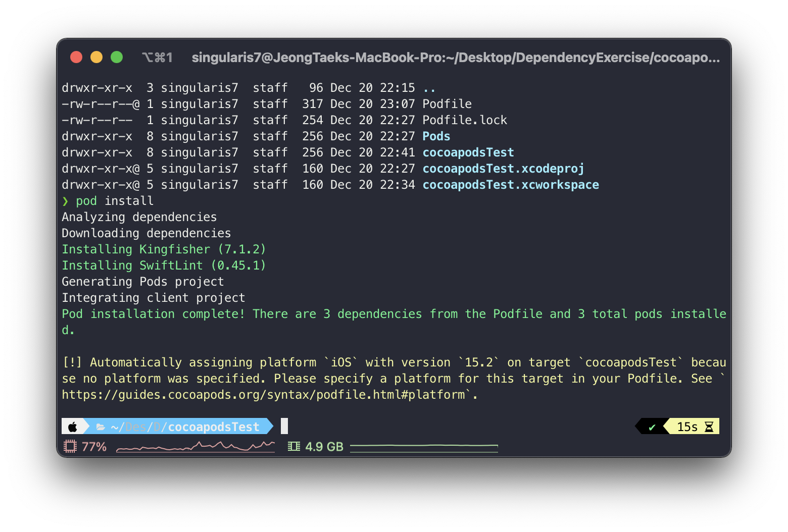This screenshot has height=532, width=788.
Task: Click the 15s command duration
Action: [687, 427]
